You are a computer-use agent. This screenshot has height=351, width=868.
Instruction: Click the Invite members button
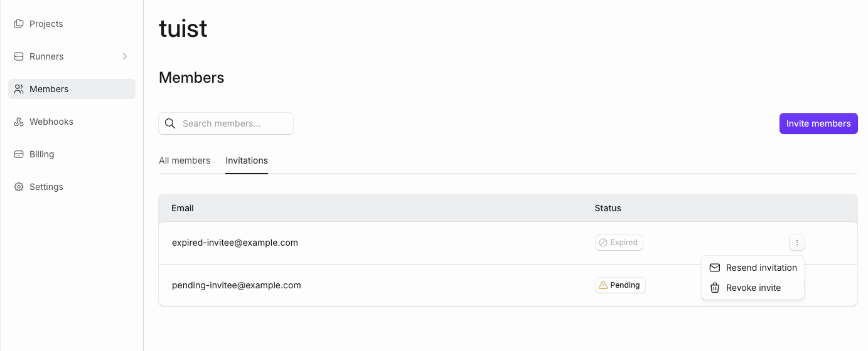tap(818, 123)
